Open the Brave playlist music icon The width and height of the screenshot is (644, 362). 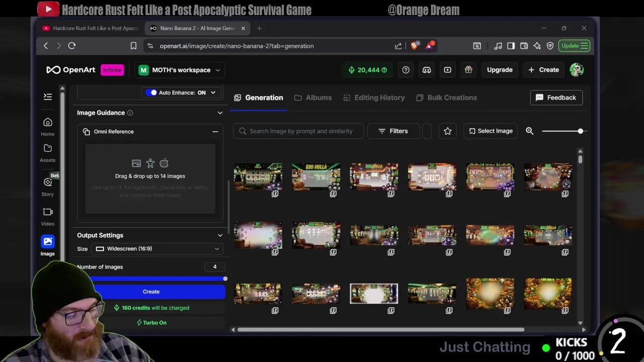[x=498, y=46]
